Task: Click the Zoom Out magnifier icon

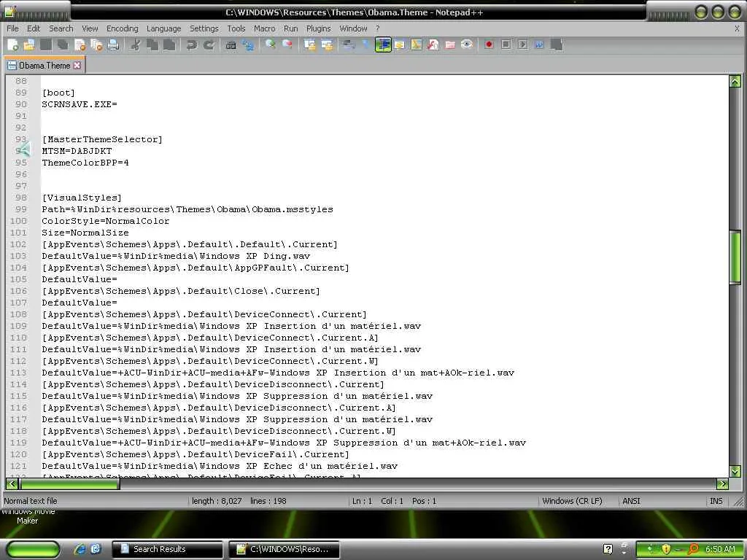Action: pyautogui.click(x=287, y=44)
